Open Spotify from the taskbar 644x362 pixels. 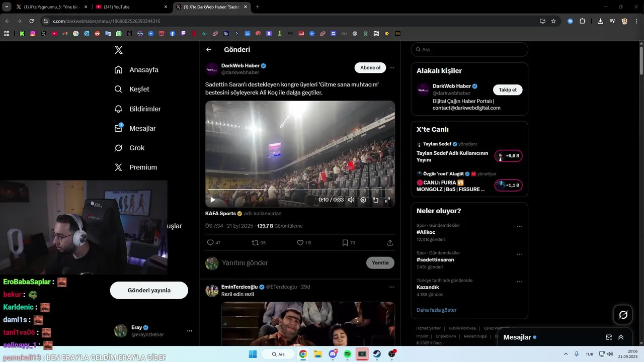[347, 354]
